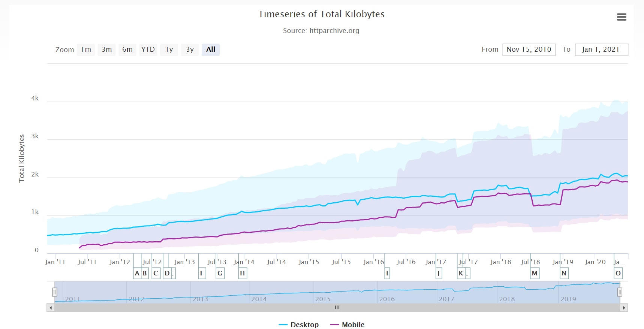Toggle the Mobile series in legend

[347, 325]
